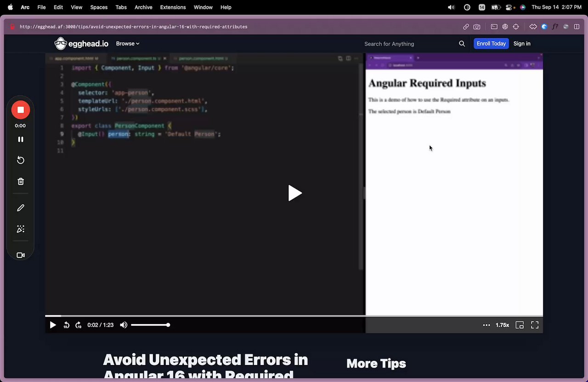
Task: Open Control Center in the menu bar
Action: pyautogui.click(x=509, y=7)
